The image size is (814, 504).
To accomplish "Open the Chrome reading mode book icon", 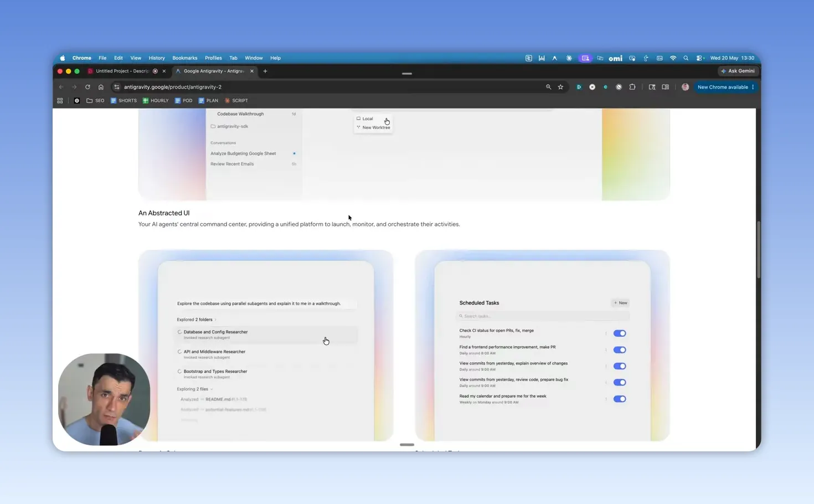I will (x=666, y=87).
